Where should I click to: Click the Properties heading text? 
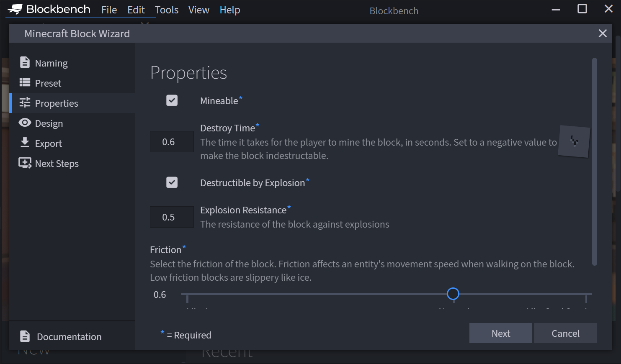coord(188,73)
